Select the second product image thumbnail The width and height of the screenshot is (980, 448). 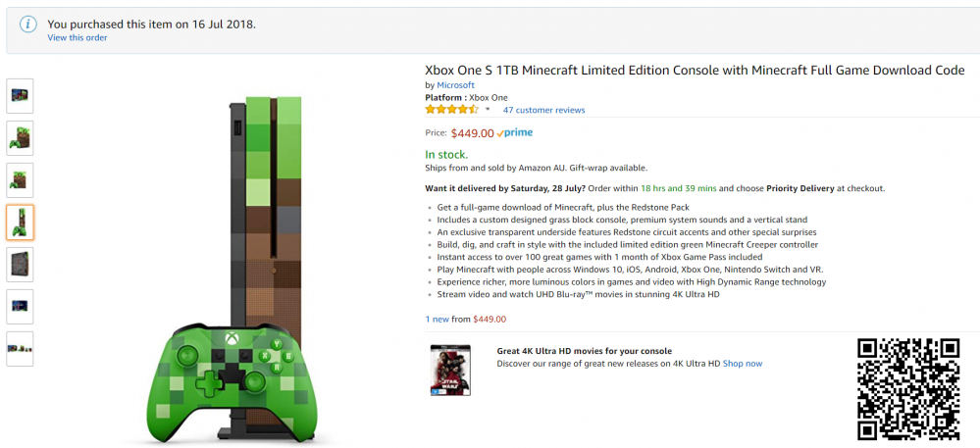20,138
